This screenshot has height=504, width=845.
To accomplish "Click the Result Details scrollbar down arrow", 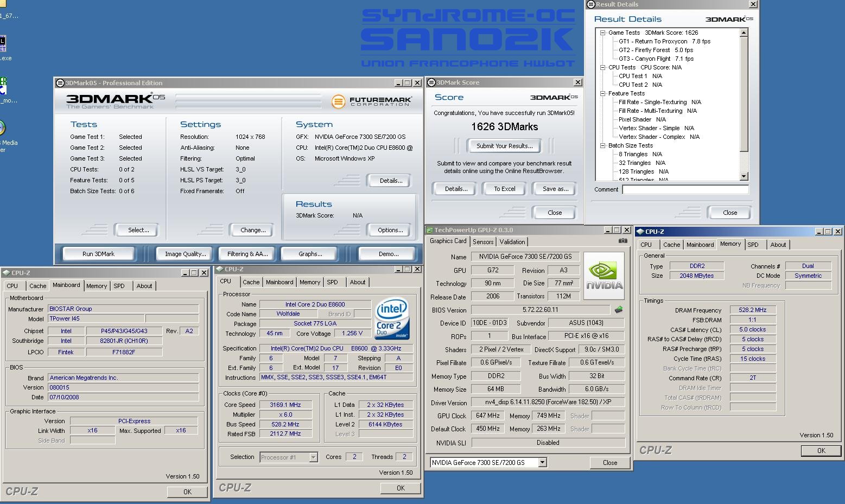I will (x=744, y=176).
